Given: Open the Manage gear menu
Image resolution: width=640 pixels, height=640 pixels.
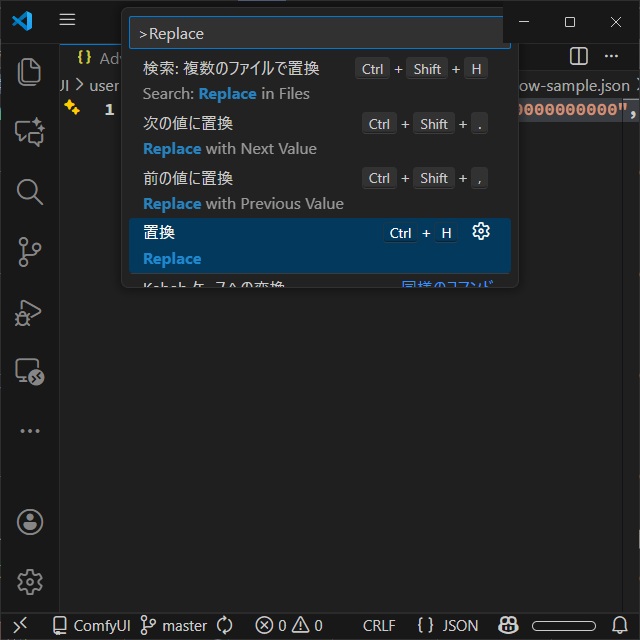Looking at the screenshot, I should click(x=30, y=581).
